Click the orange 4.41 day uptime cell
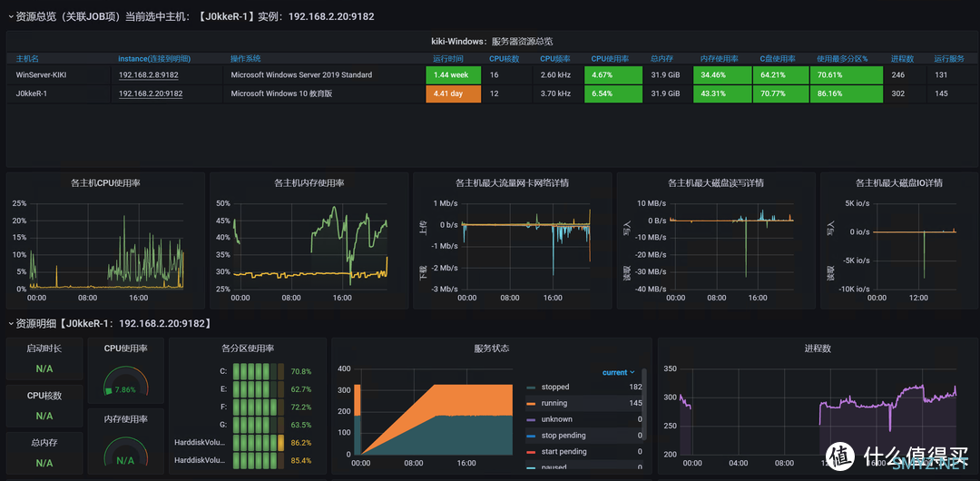This screenshot has width=980, height=481. (x=453, y=93)
